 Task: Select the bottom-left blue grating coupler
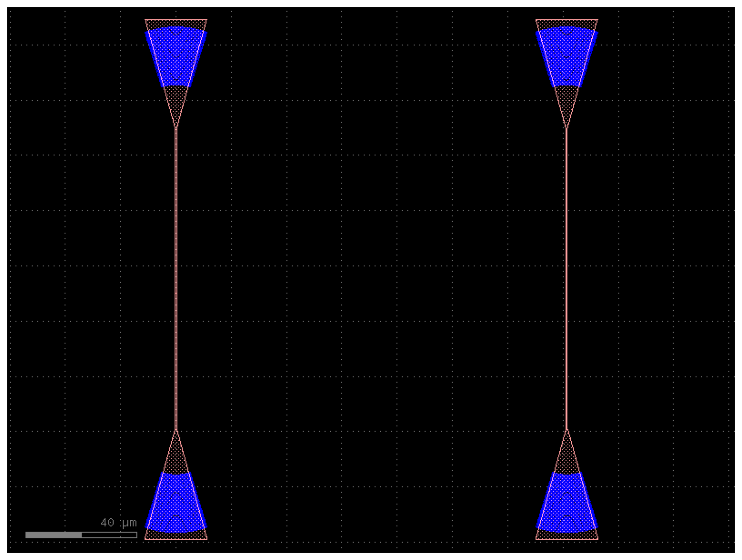(x=176, y=502)
